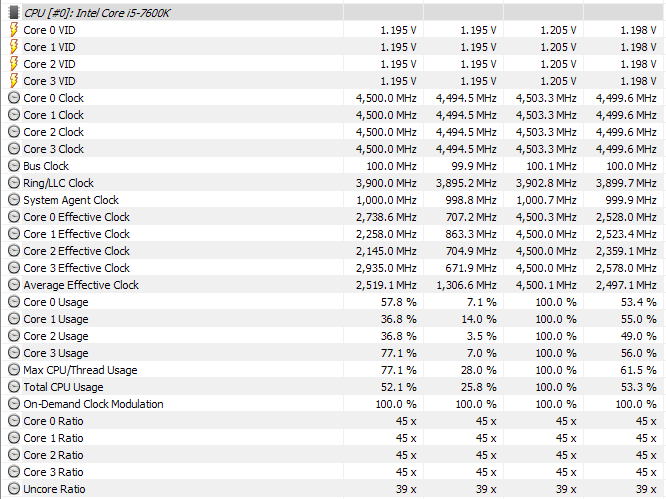The width and height of the screenshot is (666, 499).
Task: Click the clock icon beside Bus Clock
Action: click(14, 166)
